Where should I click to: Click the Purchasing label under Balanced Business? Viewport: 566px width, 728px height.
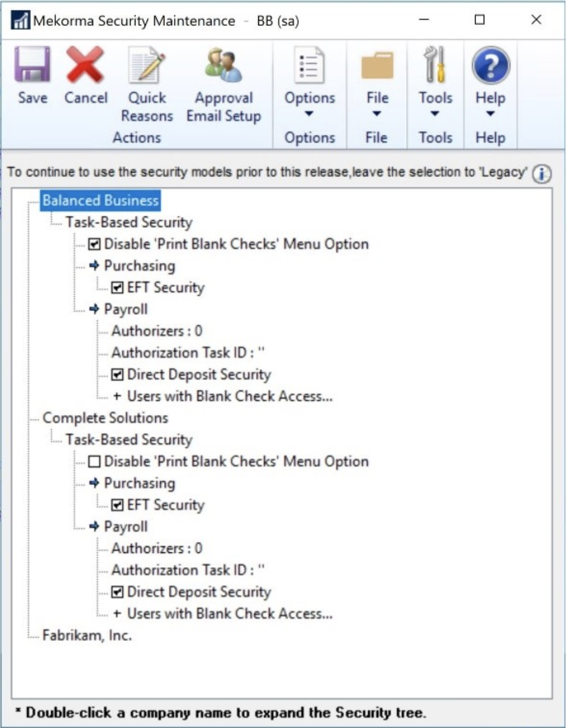click(x=140, y=266)
